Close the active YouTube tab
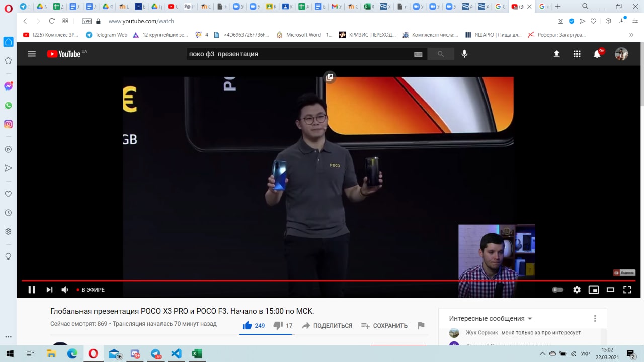Screen dimensions: 644x362 [529, 7]
